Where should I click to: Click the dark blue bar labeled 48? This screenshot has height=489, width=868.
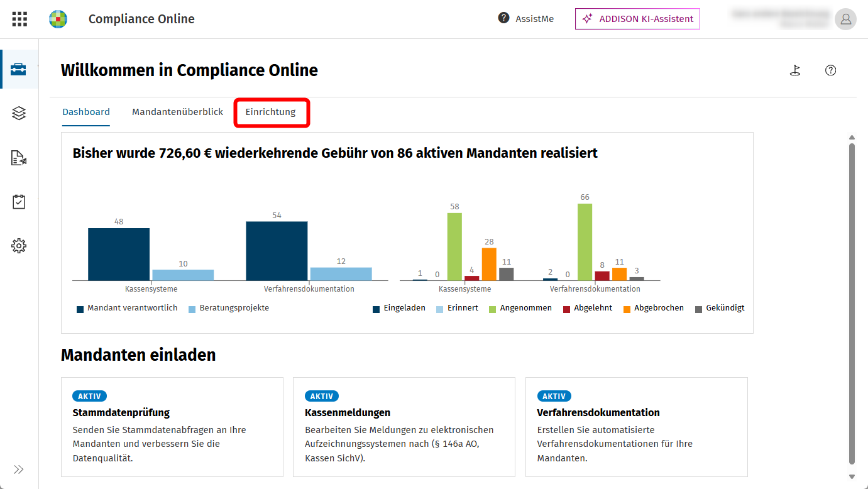tap(119, 254)
